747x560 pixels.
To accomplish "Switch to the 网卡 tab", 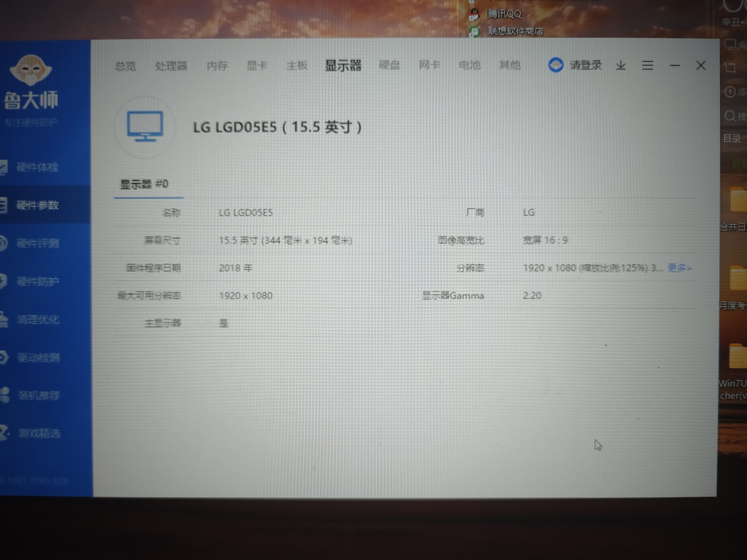I will click(x=429, y=65).
